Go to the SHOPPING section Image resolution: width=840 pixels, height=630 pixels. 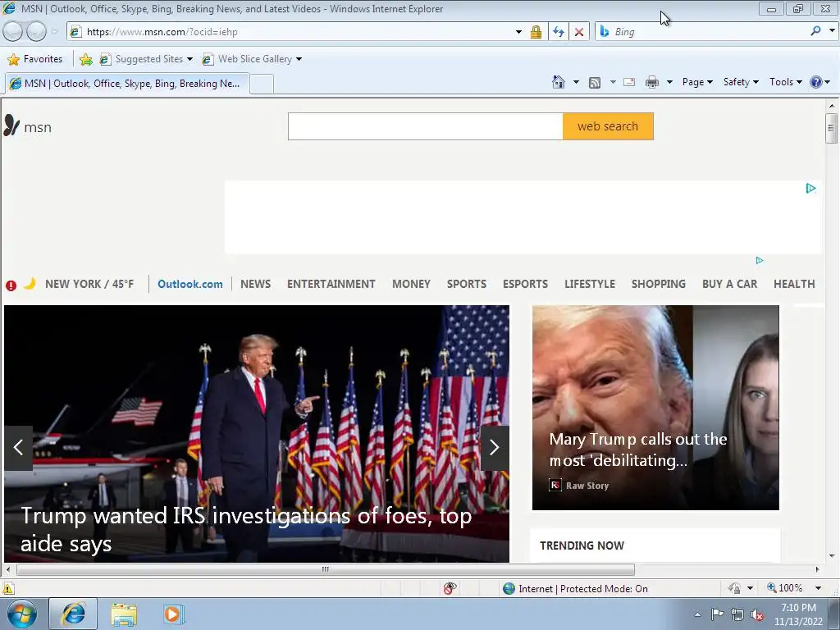click(659, 284)
